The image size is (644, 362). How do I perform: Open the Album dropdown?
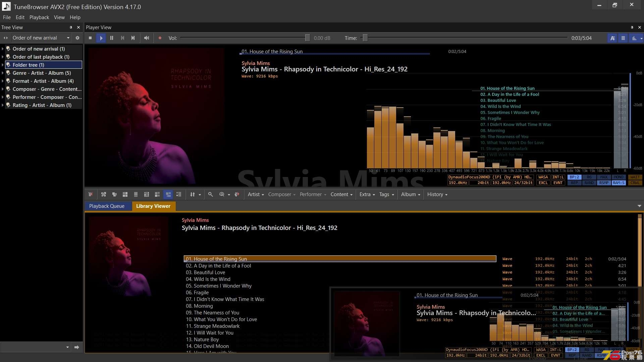click(411, 194)
